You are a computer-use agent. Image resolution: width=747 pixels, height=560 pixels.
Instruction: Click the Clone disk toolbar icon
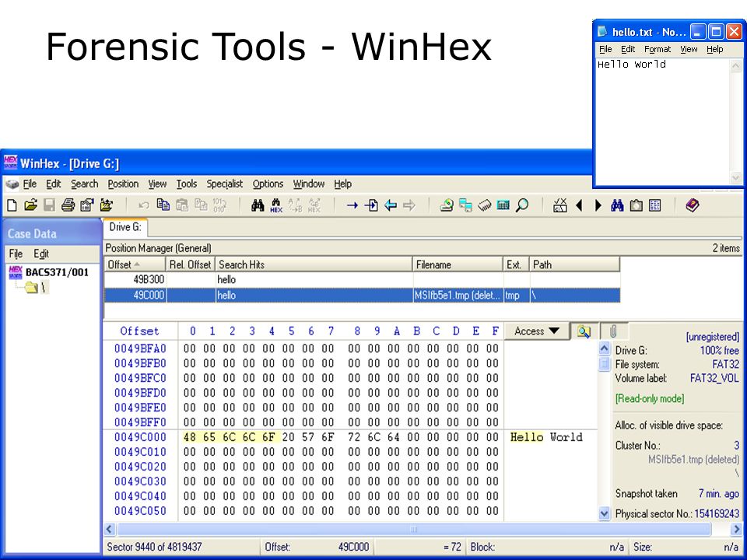pyautogui.click(x=465, y=205)
